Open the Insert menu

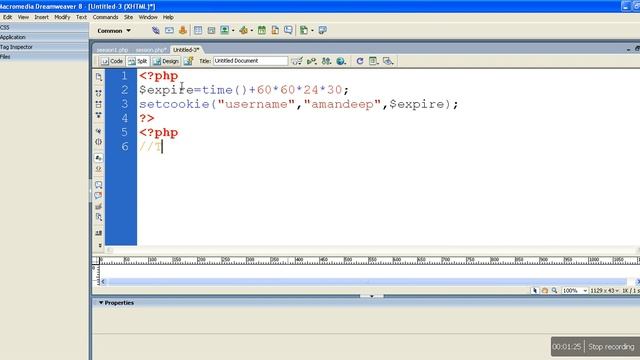click(41, 17)
